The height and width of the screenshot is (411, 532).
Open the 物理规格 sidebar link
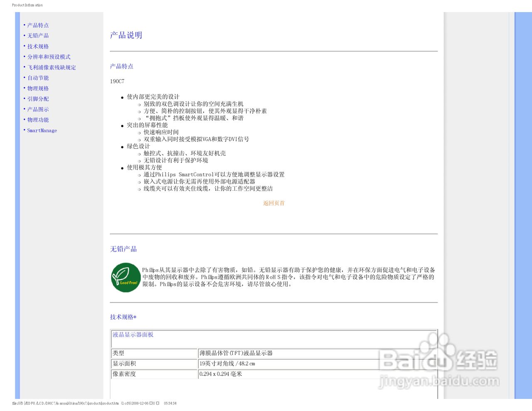click(38, 89)
